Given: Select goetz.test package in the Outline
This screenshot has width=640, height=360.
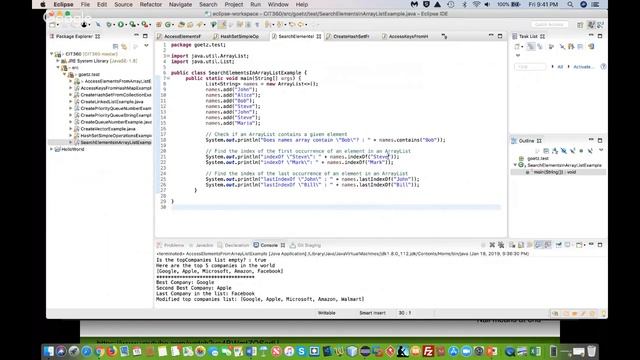Looking at the screenshot, I should point(538,158).
